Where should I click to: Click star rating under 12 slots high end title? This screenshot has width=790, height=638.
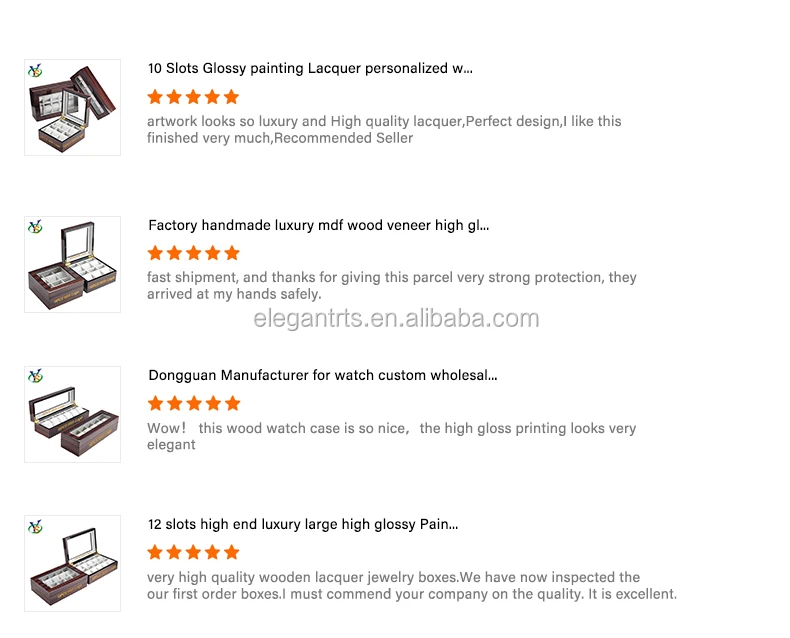193,552
